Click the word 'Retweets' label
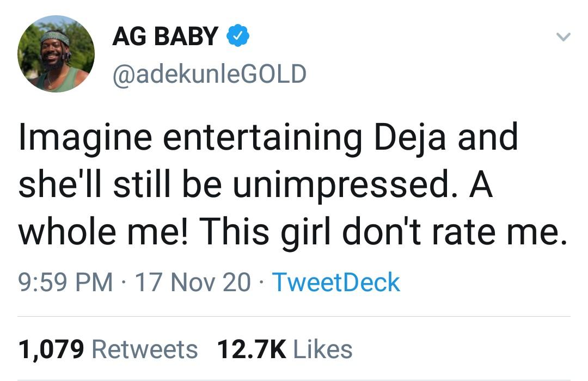Image resolution: width=588 pixels, height=381 pixels. (x=145, y=349)
